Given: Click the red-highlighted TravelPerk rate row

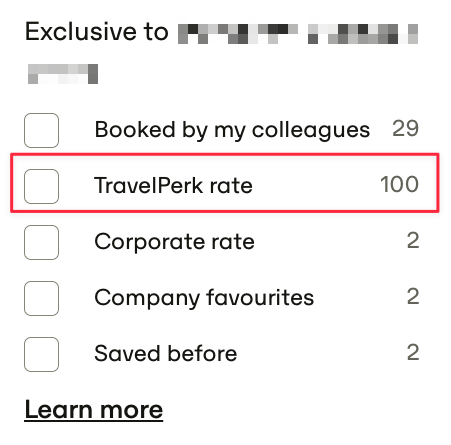Looking at the screenshot, I should 225,183.
